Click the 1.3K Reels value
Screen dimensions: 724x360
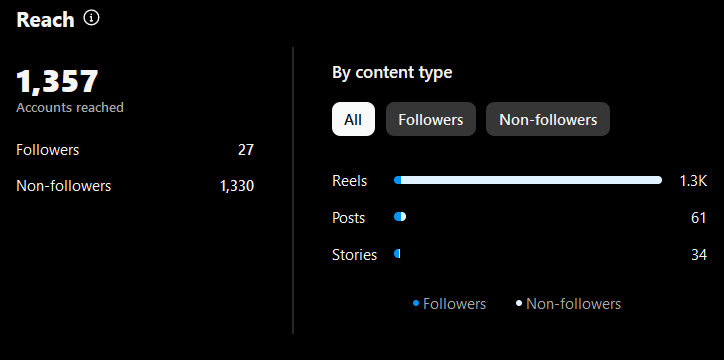(x=693, y=181)
